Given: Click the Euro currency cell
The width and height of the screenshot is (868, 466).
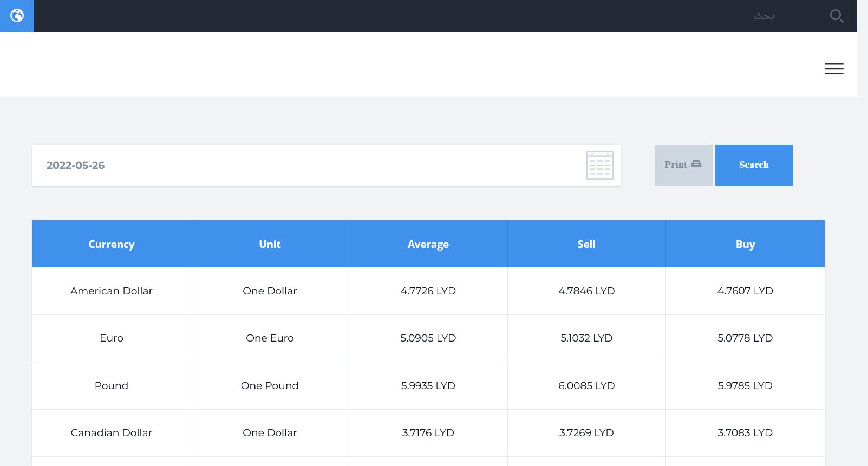Looking at the screenshot, I should (x=112, y=338).
